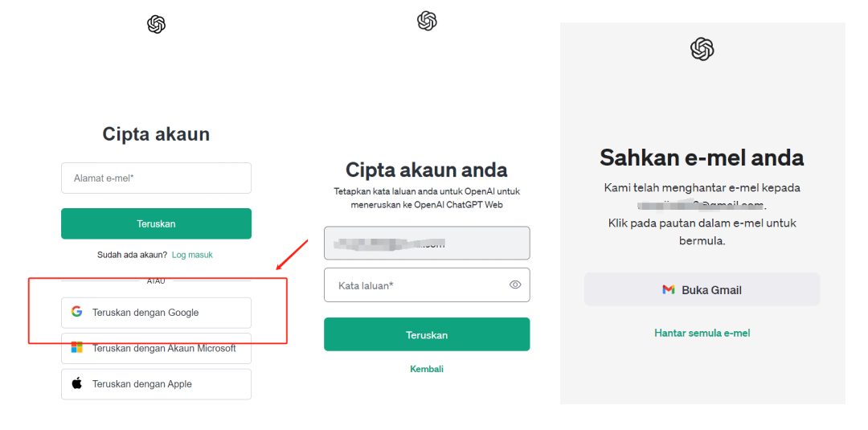Click Teruskan button under Kata laluan
868x430 pixels.
coord(427,334)
